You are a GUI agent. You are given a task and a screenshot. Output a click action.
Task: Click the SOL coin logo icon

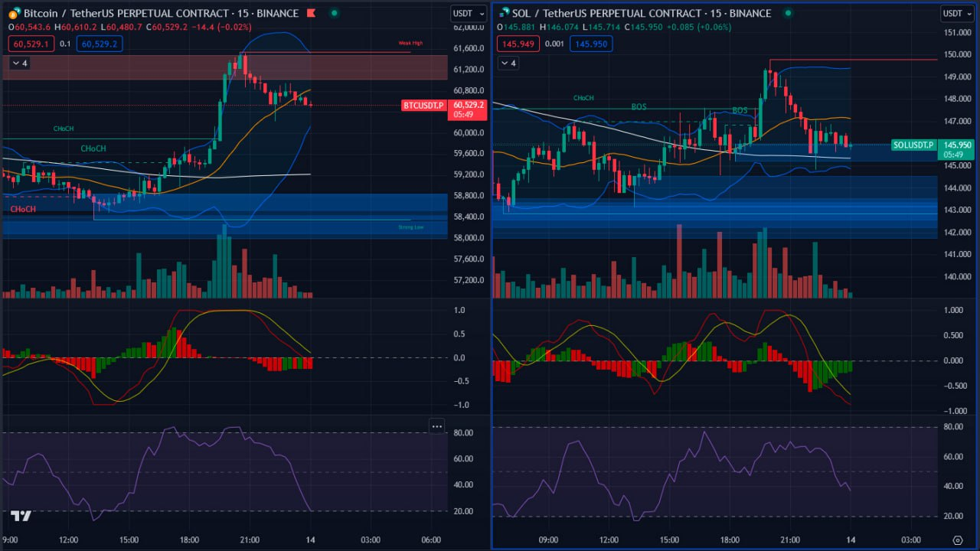pos(504,13)
